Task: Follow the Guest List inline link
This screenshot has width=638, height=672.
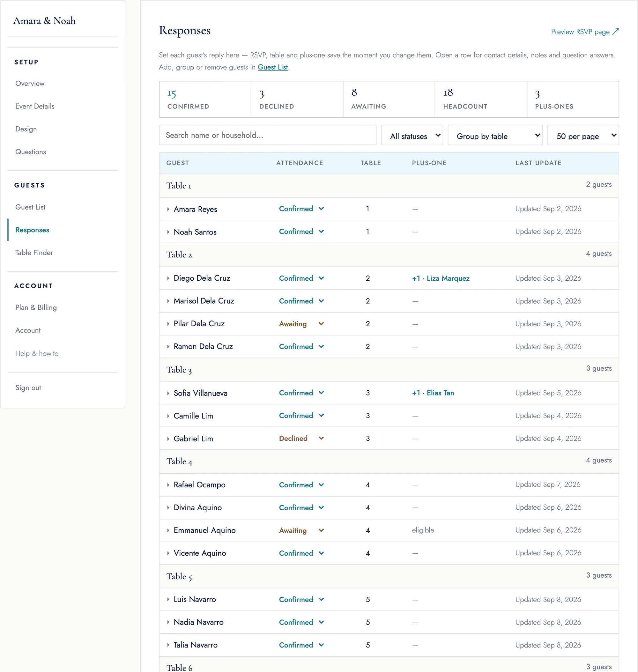Action: click(x=272, y=67)
